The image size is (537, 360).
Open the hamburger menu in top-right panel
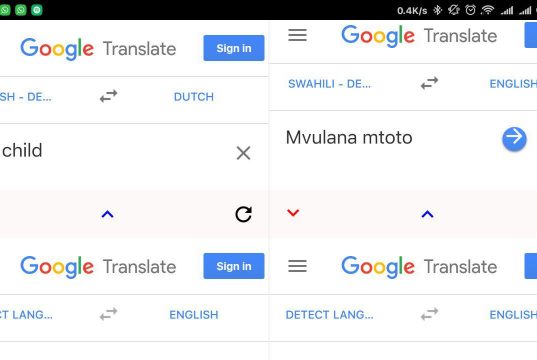pyautogui.click(x=297, y=35)
